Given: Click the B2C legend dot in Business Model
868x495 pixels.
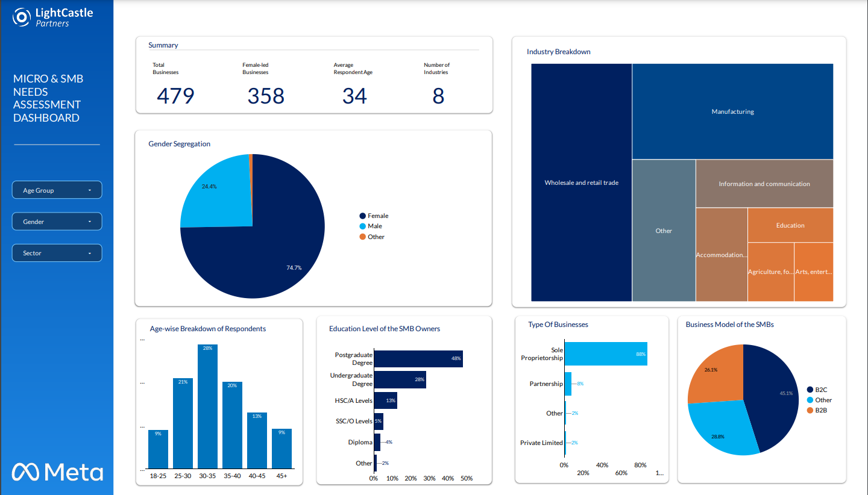Looking at the screenshot, I should (810, 390).
